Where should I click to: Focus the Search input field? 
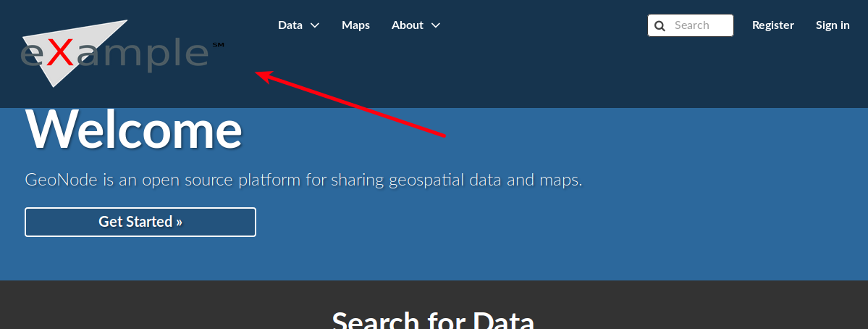(691, 25)
